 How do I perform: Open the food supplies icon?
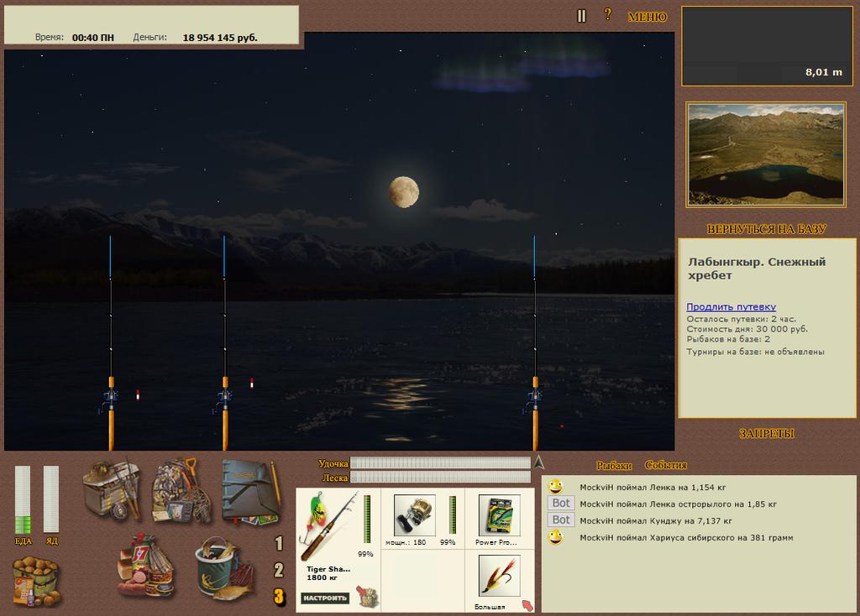(x=145, y=566)
